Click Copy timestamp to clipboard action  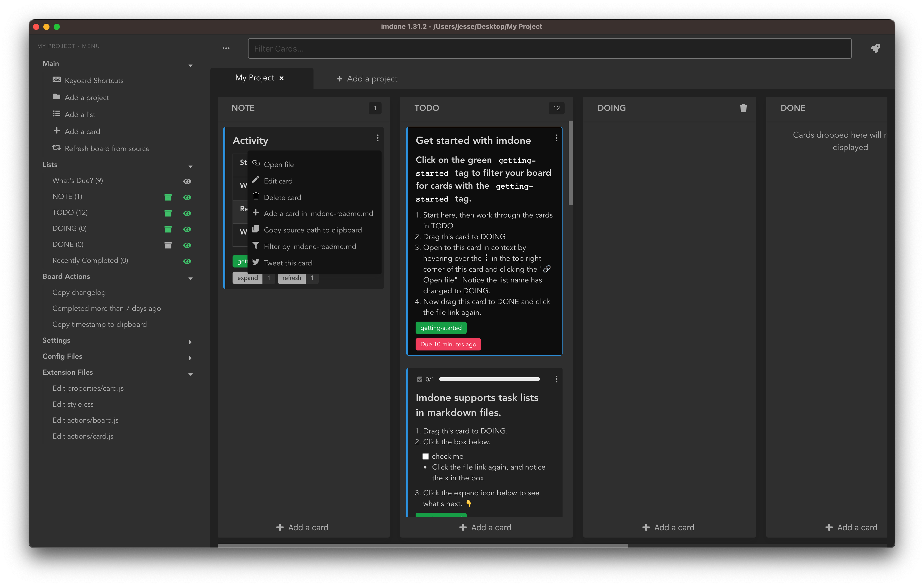click(100, 324)
